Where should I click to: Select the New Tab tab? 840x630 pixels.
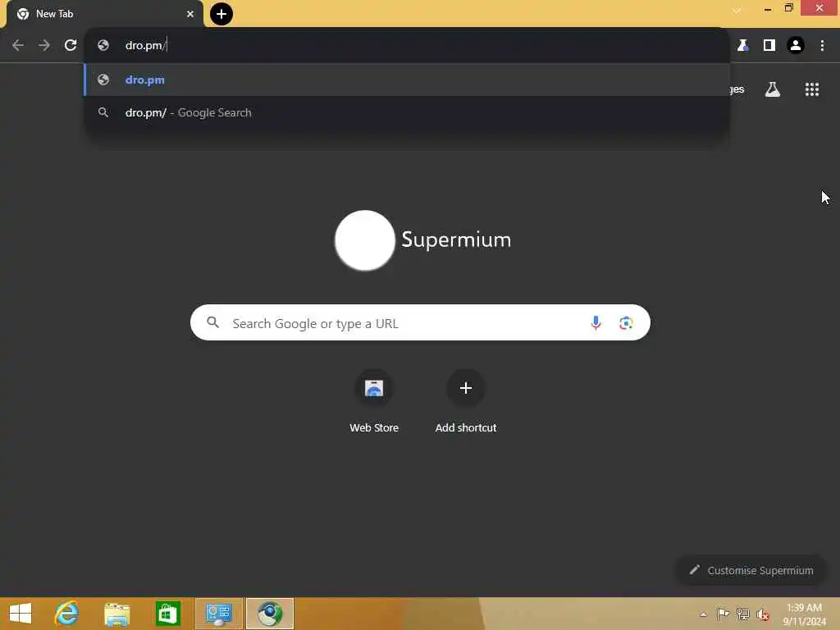point(104,14)
